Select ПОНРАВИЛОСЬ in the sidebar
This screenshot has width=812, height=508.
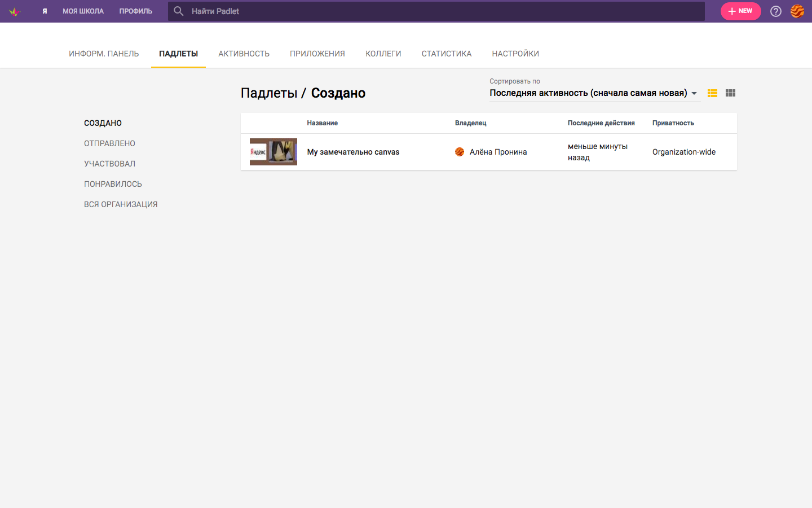[x=113, y=183]
